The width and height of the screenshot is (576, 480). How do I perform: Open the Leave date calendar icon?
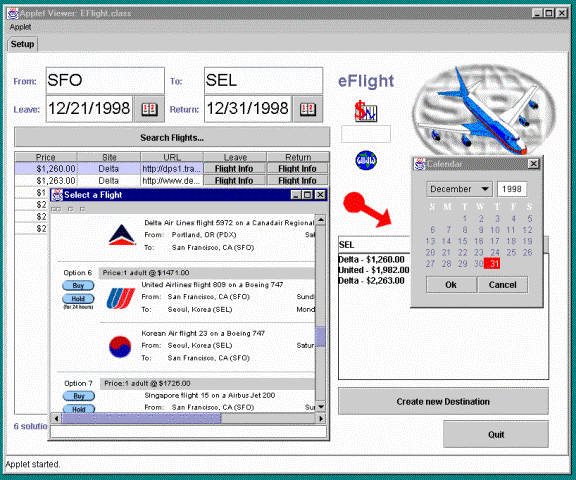[149, 109]
